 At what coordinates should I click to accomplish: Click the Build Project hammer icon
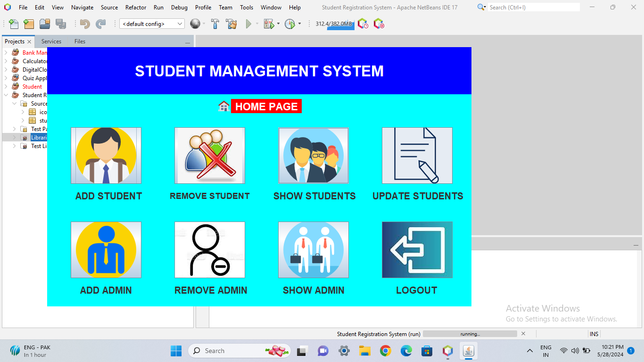click(x=215, y=24)
